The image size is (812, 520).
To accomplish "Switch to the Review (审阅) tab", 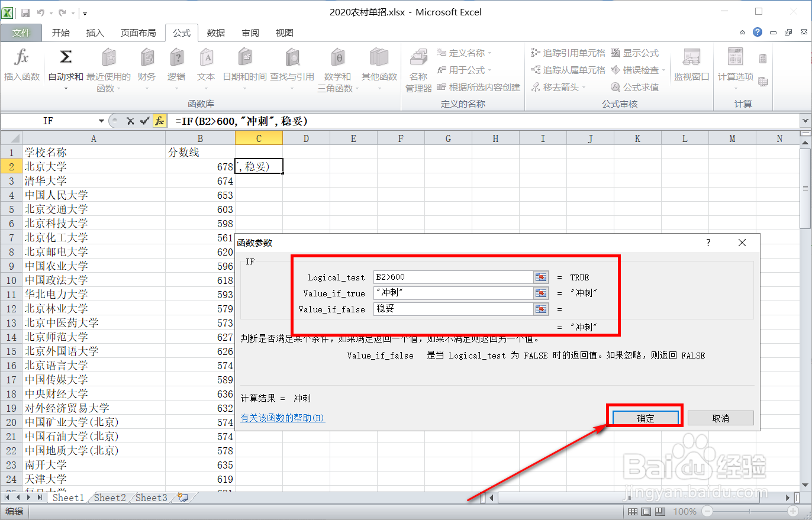I will tap(250, 33).
